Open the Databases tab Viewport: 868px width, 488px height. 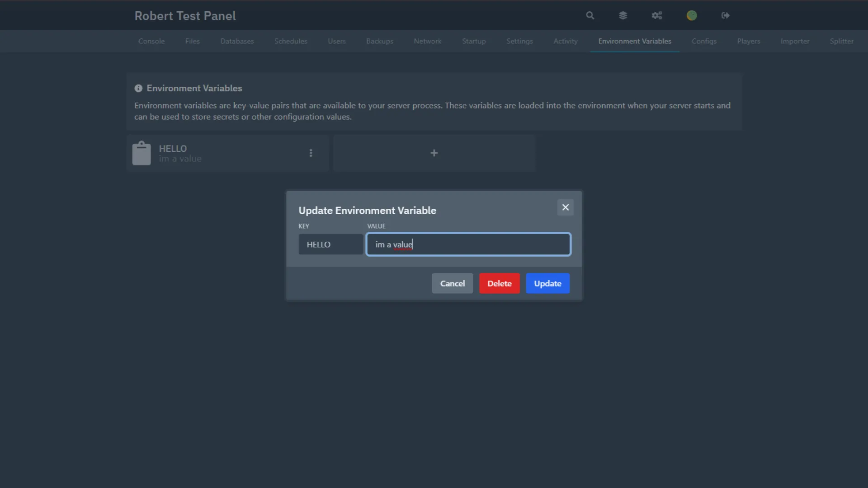point(237,41)
